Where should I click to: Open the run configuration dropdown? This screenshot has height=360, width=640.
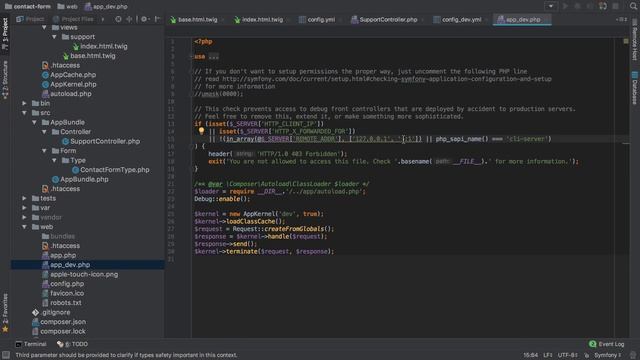click(x=551, y=6)
